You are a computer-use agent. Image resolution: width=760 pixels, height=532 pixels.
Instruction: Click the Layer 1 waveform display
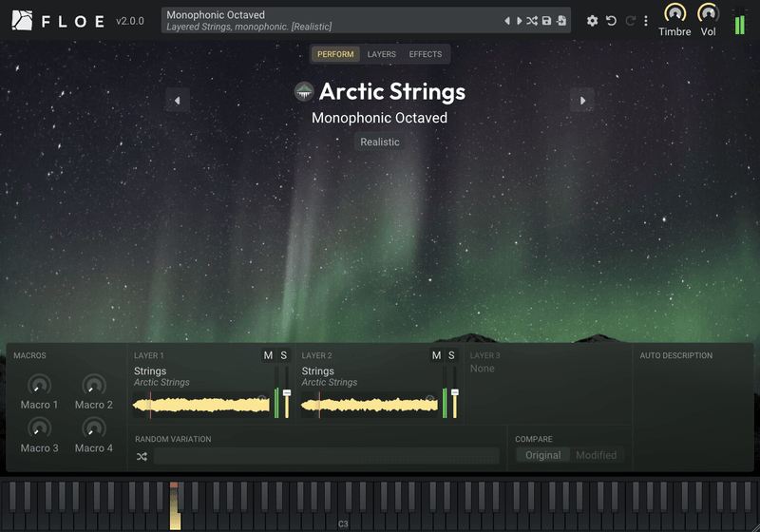pyautogui.click(x=201, y=405)
